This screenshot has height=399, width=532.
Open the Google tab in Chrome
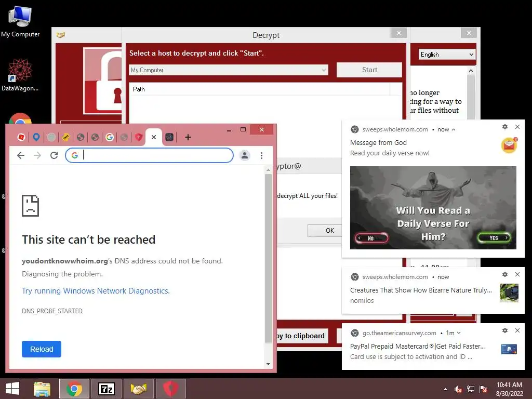pyautogui.click(x=109, y=137)
